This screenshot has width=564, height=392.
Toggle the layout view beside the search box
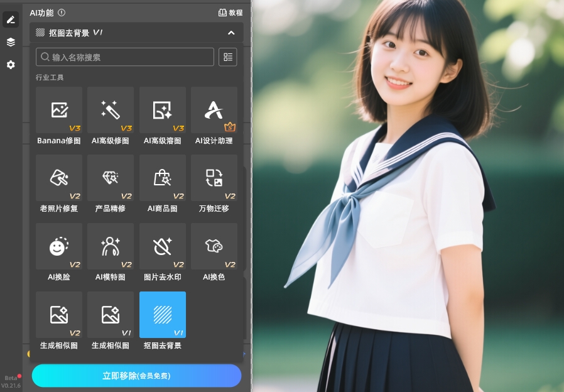(x=227, y=57)
